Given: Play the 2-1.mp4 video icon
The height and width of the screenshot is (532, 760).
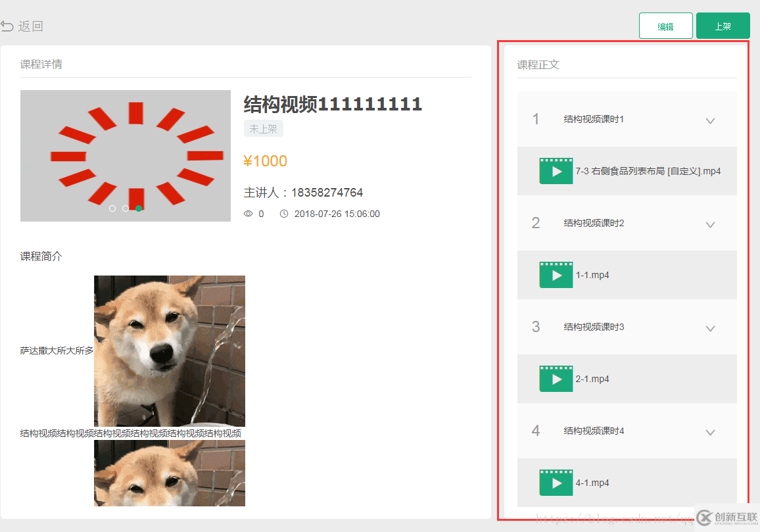Looking at the screenshot, I should click(x=556, y=379).
